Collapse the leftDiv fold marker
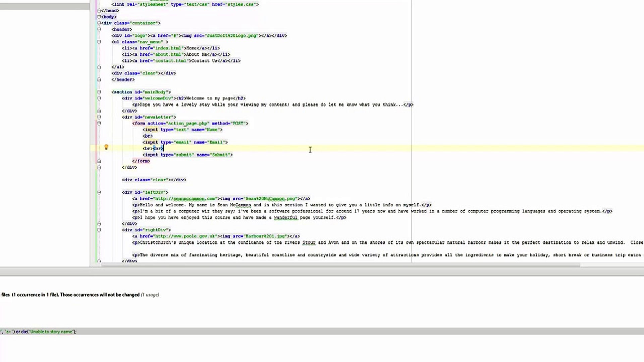Viewport: 644px width, 362px height. [x=99, y=192]
